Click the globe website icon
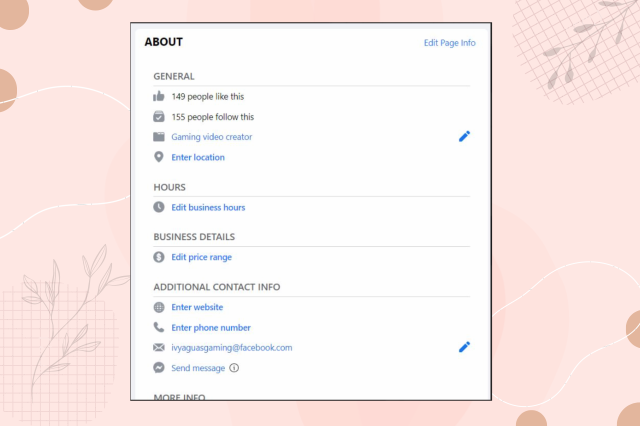 158,307
